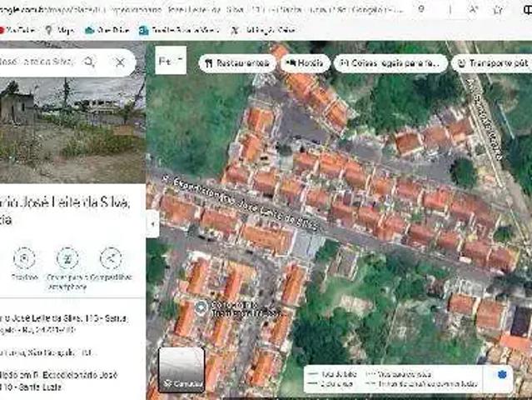
Task: Click the Compartilhar share icon
Action: (x=110, y=258)
